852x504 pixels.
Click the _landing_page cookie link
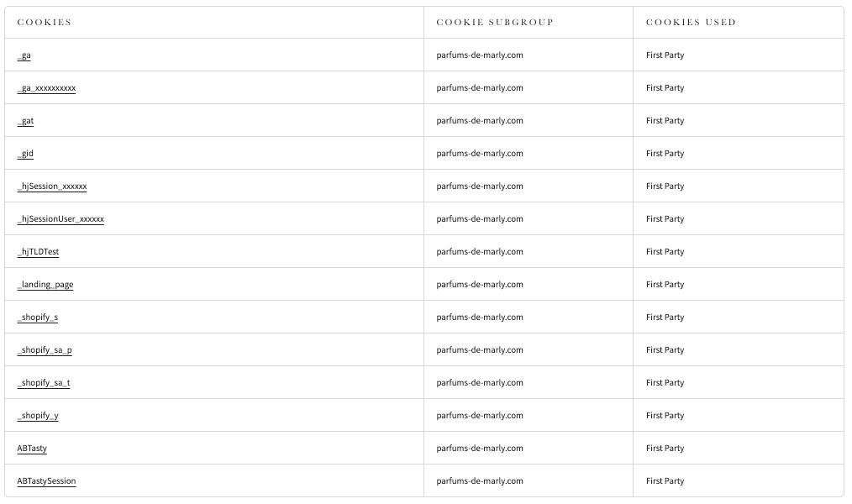pyautogui.click(x=45, y=285)
